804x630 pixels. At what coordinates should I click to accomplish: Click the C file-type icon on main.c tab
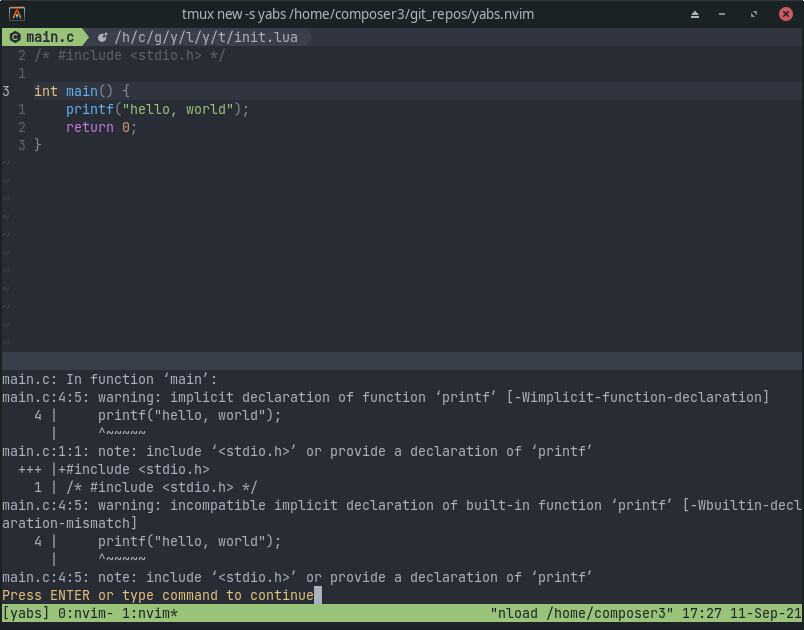pos(15,37)
